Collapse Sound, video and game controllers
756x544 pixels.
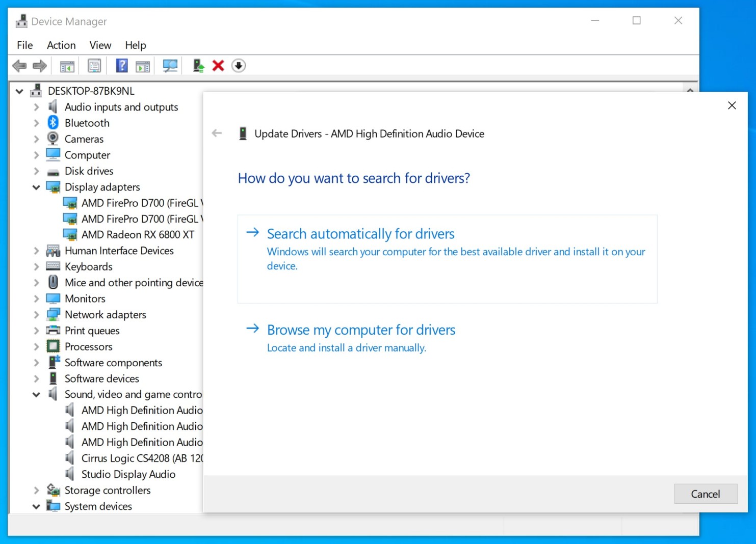click(x=36, y=395)
